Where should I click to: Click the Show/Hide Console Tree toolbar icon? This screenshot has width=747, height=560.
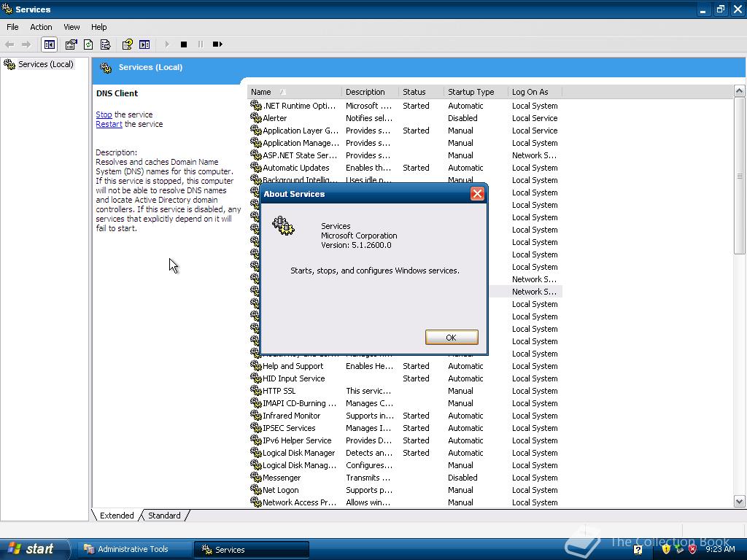click(49, 44)
